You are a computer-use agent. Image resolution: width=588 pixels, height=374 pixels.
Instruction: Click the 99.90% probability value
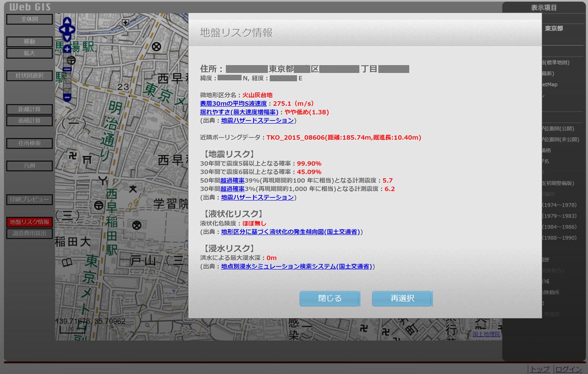(x=309, y=163)
